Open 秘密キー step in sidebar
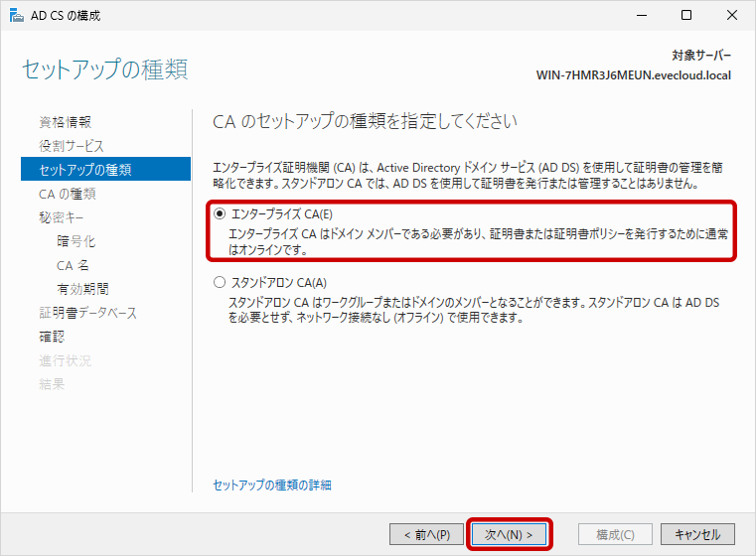 (x=64, y=217)
